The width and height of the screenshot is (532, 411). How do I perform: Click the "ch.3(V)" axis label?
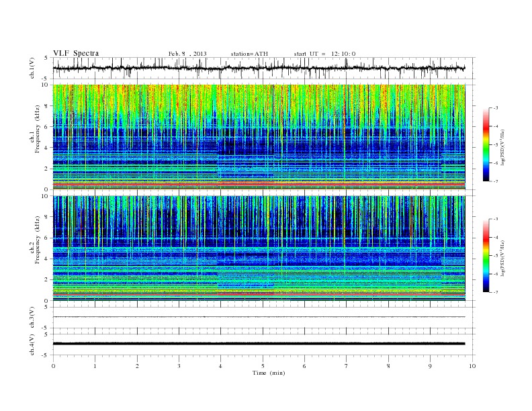32,318
